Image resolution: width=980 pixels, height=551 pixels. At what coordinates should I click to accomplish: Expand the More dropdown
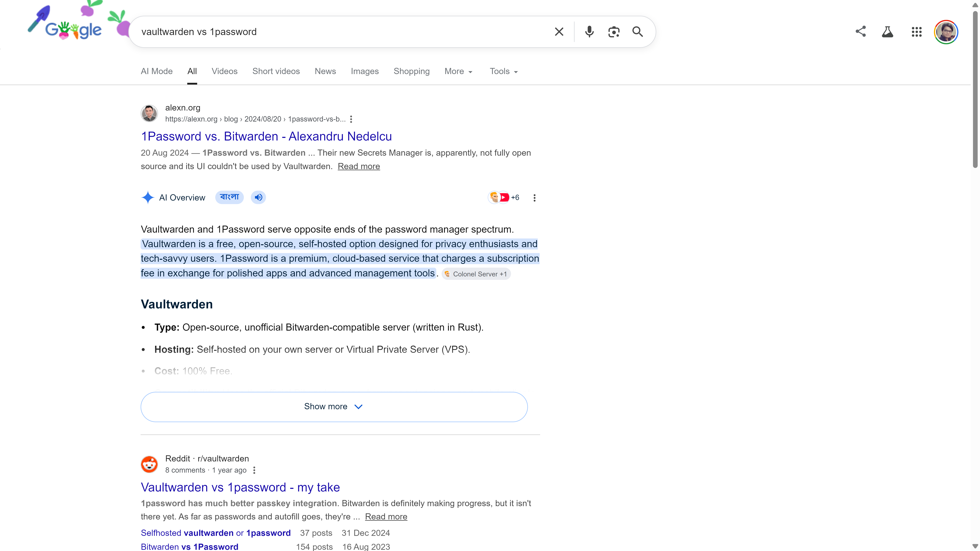tap(458, 71)
